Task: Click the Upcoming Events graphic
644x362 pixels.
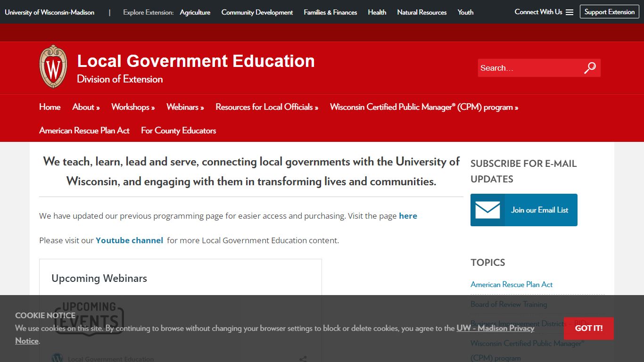Action: point(89,319)
